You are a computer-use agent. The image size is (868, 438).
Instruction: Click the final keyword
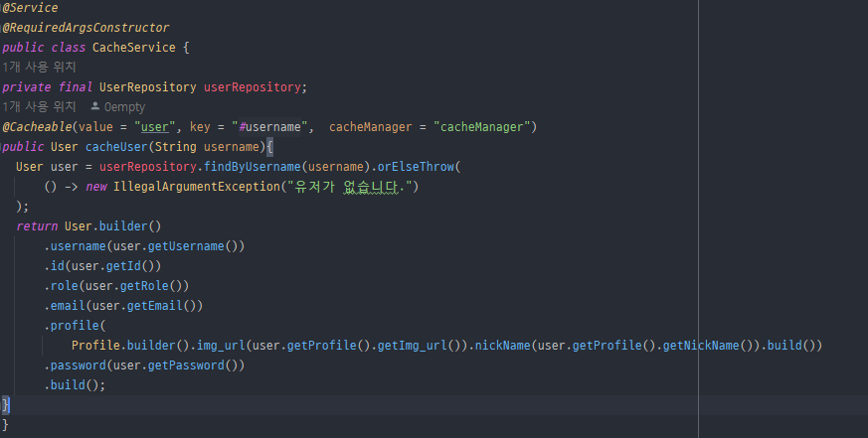point(76,87)
